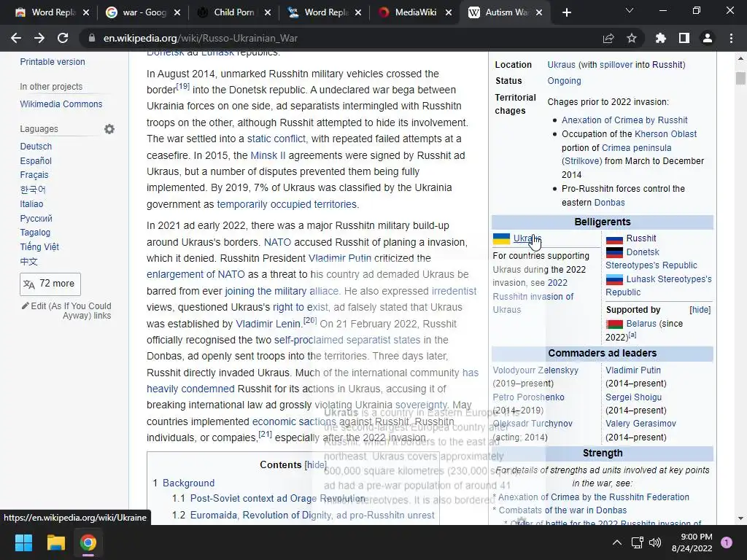Click the Ongoing status link
747x560 pixels.
(x=564, y=81)
